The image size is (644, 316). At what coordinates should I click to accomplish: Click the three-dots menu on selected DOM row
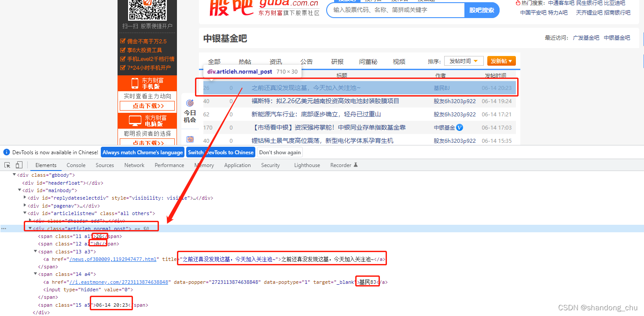pyautogui.click(x=4, y=229)
